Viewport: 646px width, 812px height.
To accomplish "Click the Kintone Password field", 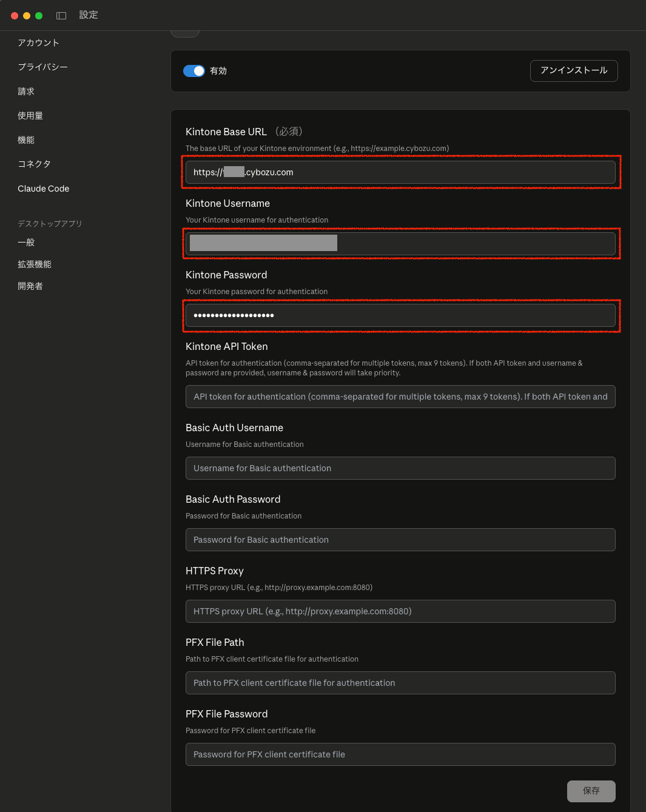I will tap(400, 315).
